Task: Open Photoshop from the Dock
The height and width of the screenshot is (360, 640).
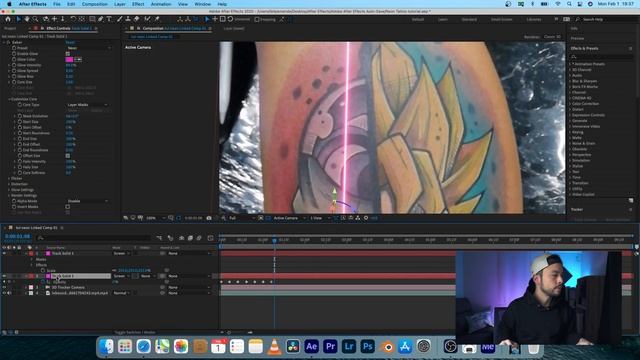Action: click(x=367, y=347)
